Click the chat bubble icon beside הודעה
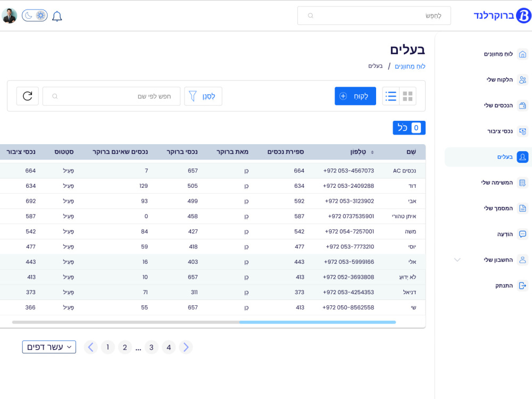 pos(522,234)
